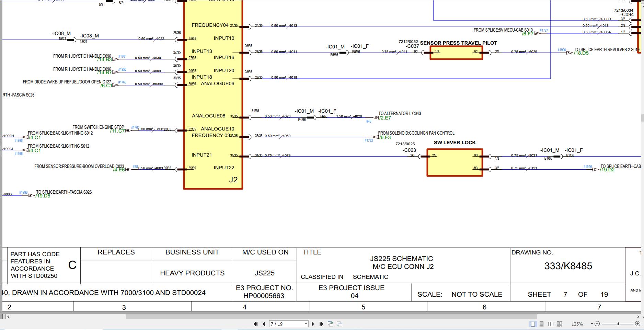Follow the /6.C1 cross-reference
The height and width of the screenshot is (330, 644).
pyautogui.click(x=106, y=86)
